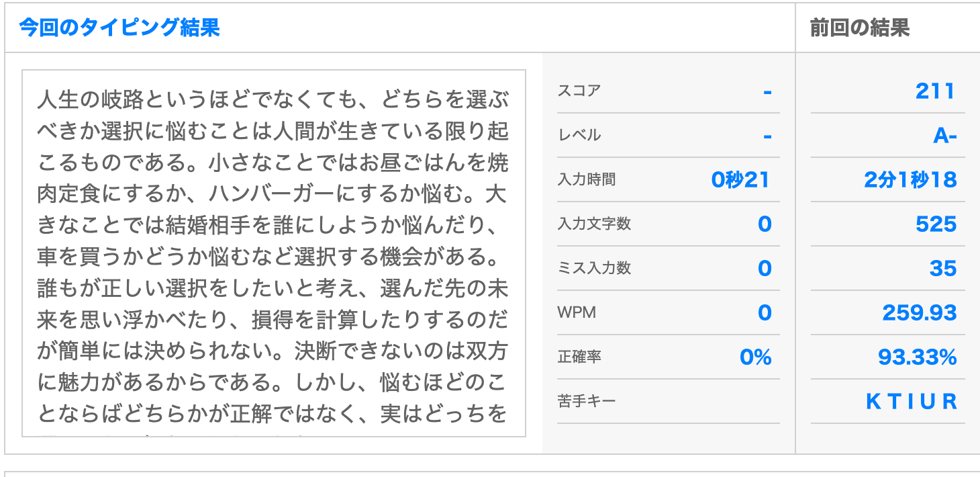Click the 苦手キー label
Image resolution: width=980 pixels, height=477 pixels.
tap(586, 401)
